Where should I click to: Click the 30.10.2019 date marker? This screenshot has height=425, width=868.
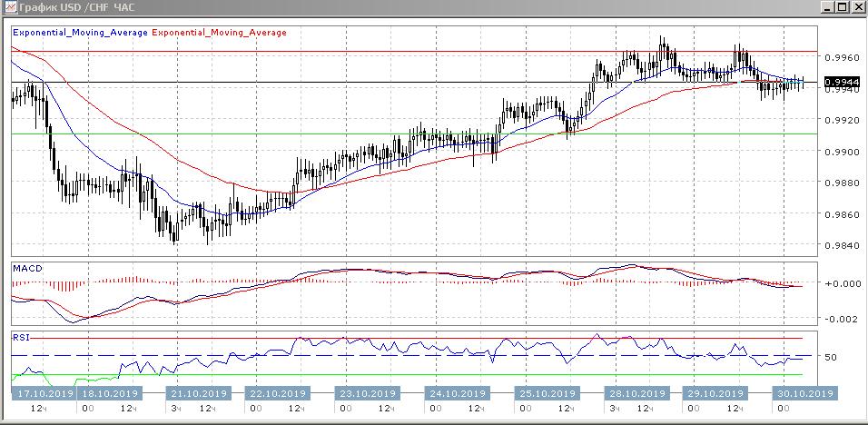pyautogui.click(x=804, y=394)
